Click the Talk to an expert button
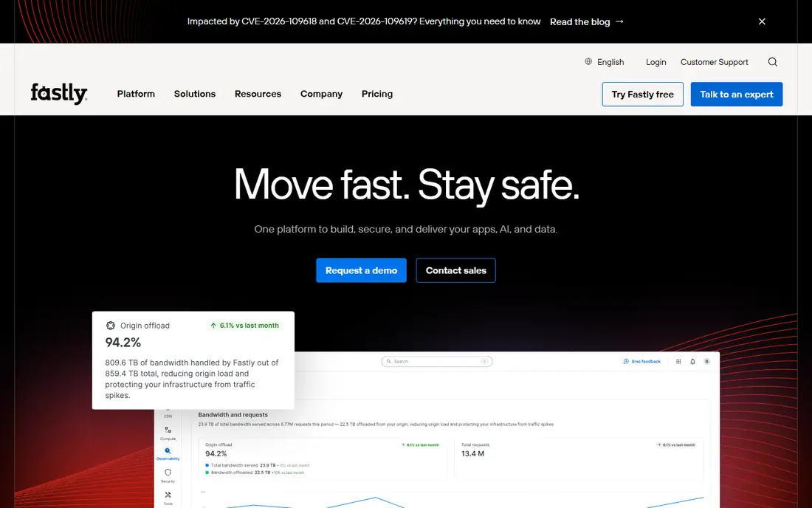Viewport: 812px width, 508px height. [x=737, y=95]
